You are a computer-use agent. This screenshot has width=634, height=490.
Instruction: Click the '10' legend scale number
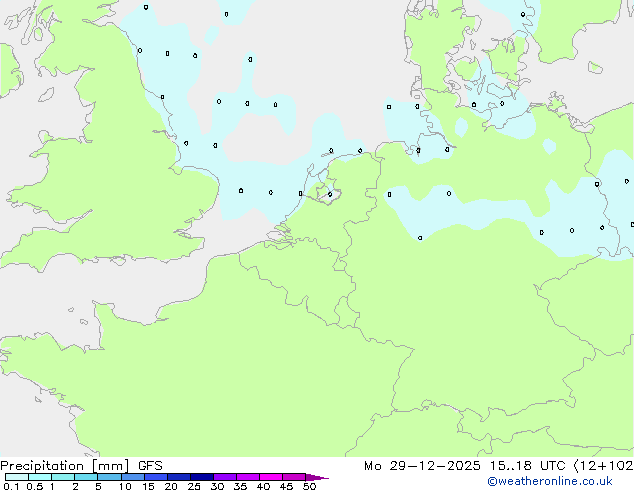125,486
